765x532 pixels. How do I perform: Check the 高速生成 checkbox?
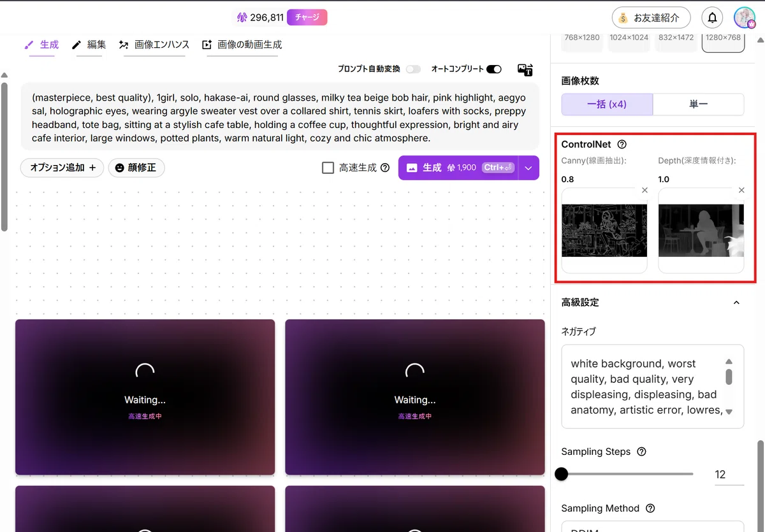328,168
